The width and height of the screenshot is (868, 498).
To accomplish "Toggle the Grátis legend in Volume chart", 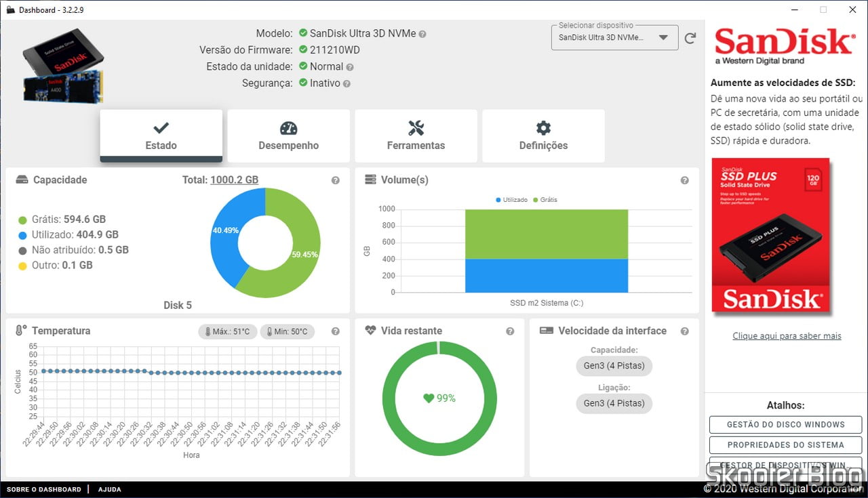I will (545, 200).
